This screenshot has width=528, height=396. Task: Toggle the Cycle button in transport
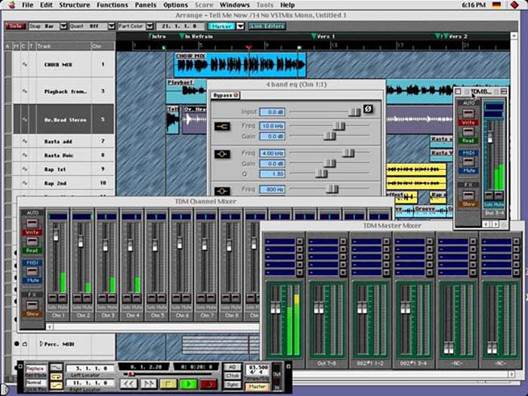point(56,376)
